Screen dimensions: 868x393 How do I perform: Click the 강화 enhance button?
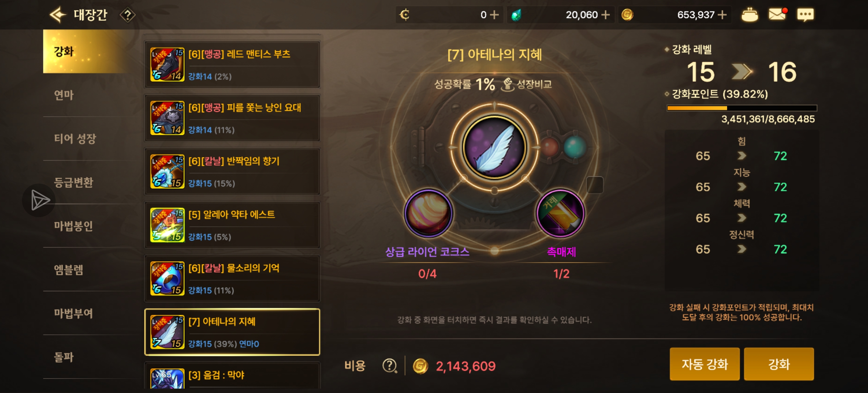(779, 364)
